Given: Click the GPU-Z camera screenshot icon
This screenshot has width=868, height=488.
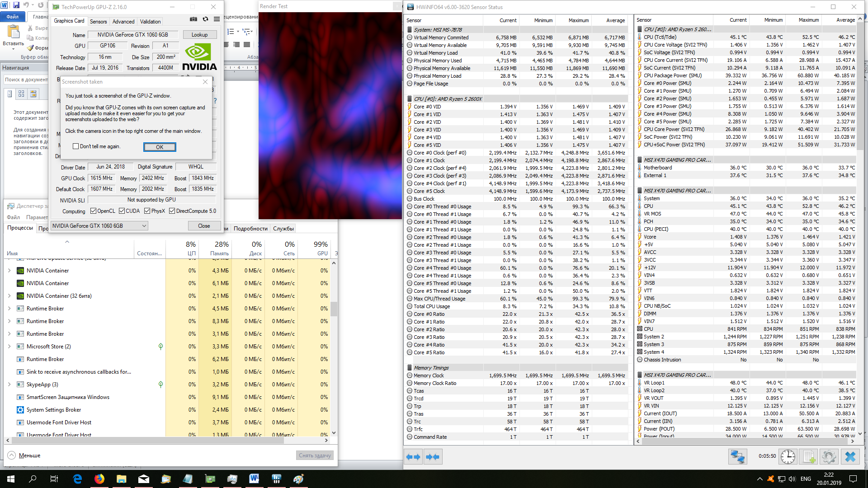Looking at the screenshot, I should 193,19.
